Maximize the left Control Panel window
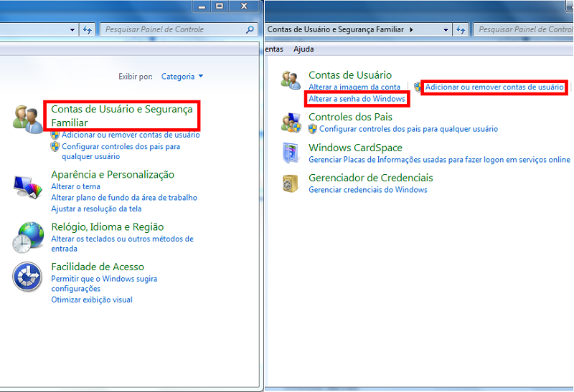 tap(220, 6)
